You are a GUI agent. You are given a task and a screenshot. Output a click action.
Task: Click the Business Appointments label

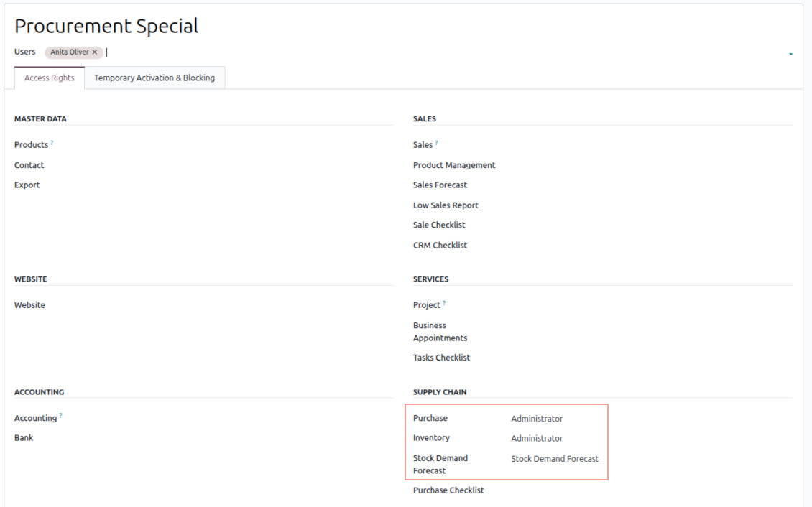pyautogui.click(x=440, y=332)
